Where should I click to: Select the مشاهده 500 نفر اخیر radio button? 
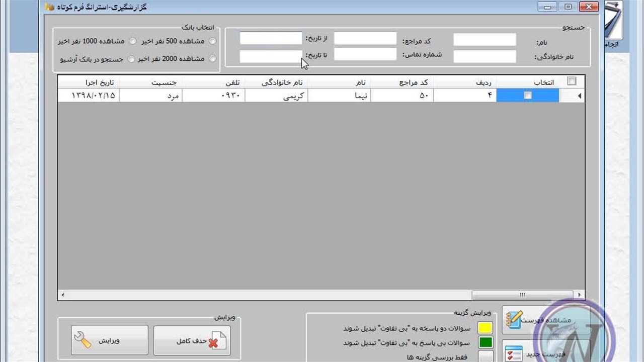click(x=212, y=41)
